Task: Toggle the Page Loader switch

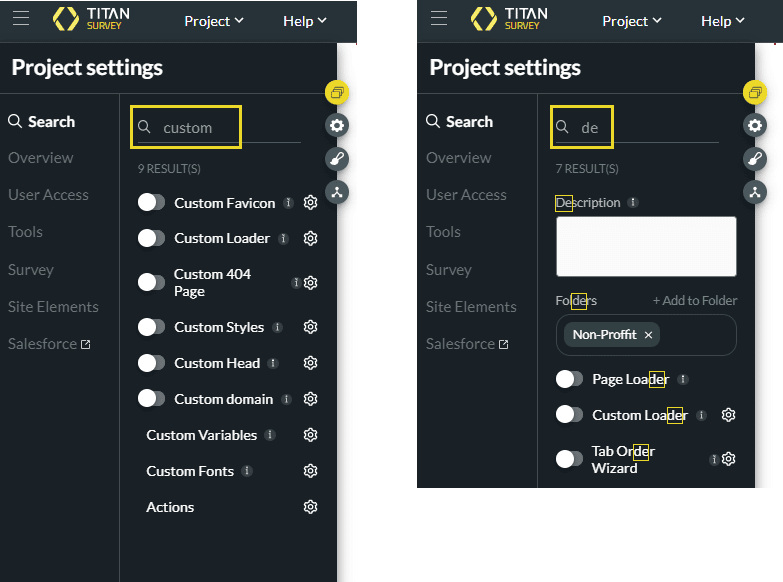Action: (569, 379)
